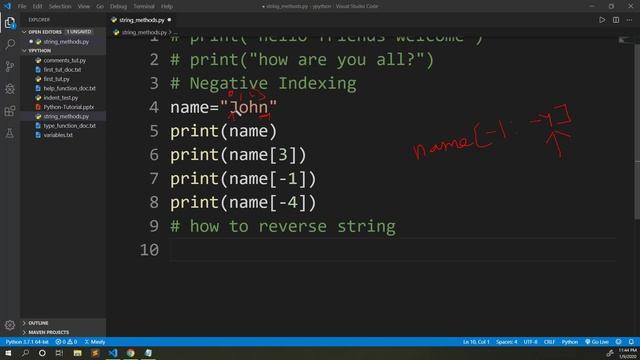Click UTF-8 encoding selector

tap(530, 342)
